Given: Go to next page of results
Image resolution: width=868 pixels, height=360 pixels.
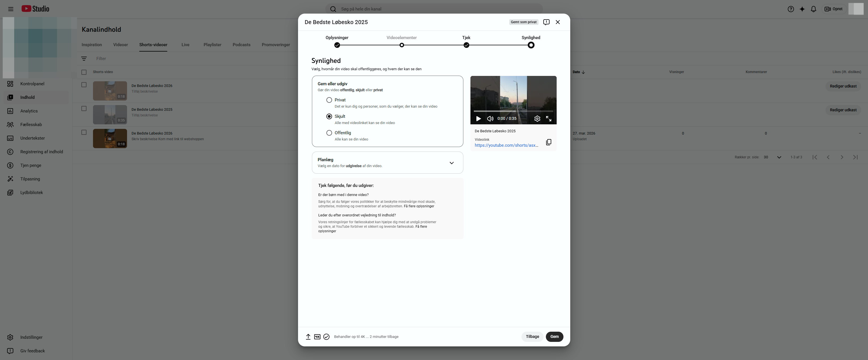Looking at the screenshot, I should (842, 157).
